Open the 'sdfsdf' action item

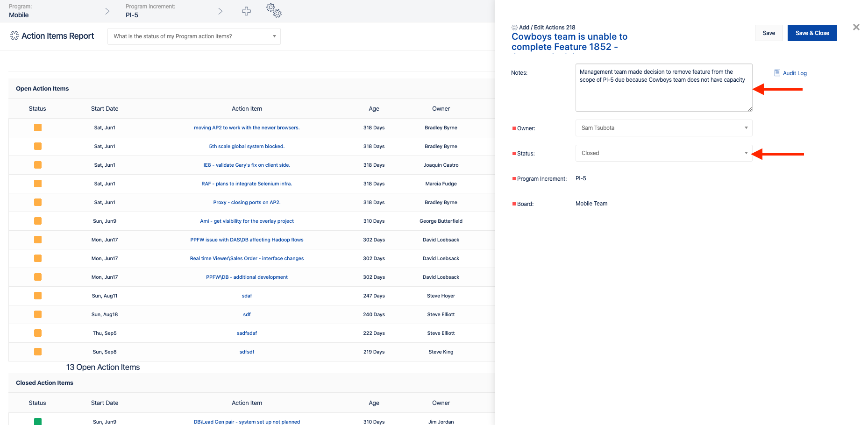(x=247, y=352)
